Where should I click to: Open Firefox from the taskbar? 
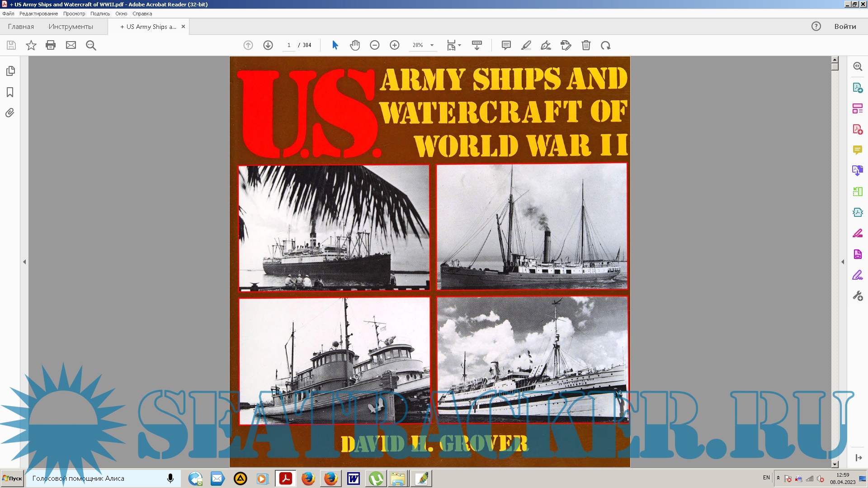[x=308, y=479]
